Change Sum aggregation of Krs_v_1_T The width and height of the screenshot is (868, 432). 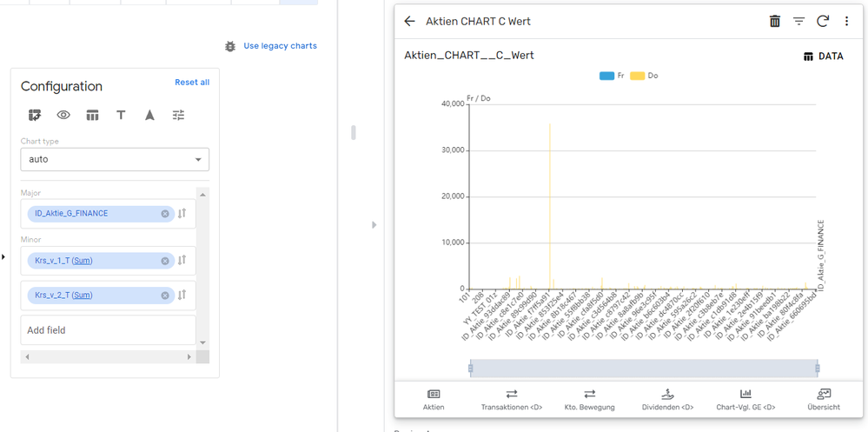(83, 261)
